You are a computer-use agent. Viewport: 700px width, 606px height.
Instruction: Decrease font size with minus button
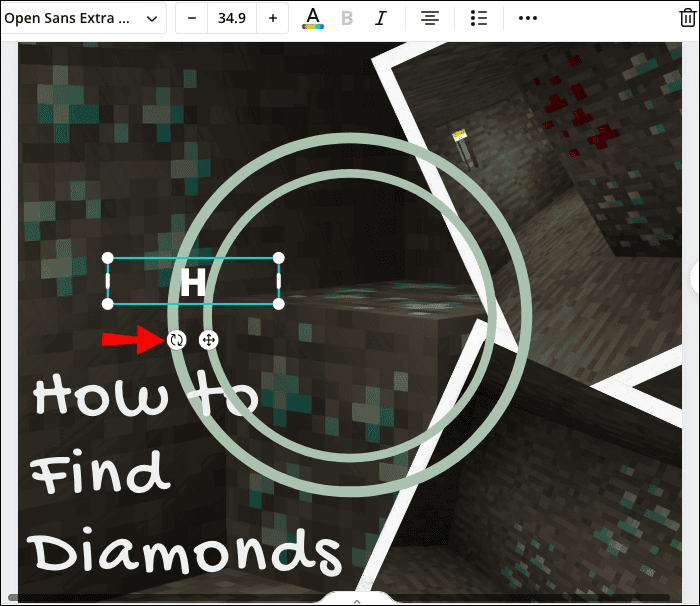(192, 19)
